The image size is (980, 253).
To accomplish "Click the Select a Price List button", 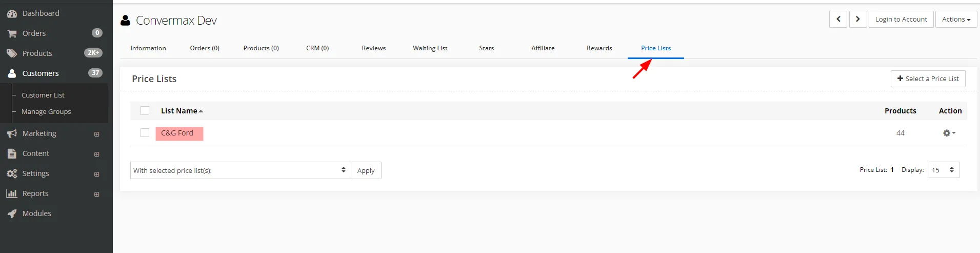I will pyautogui.click(x=928, y=79).
